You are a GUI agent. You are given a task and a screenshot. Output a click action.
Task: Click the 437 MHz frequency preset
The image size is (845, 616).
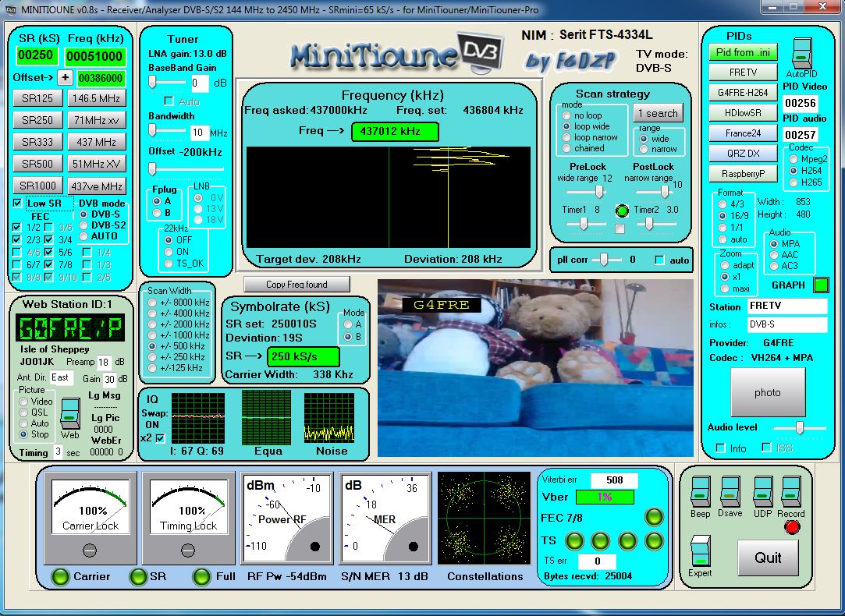tap(97, 142)
